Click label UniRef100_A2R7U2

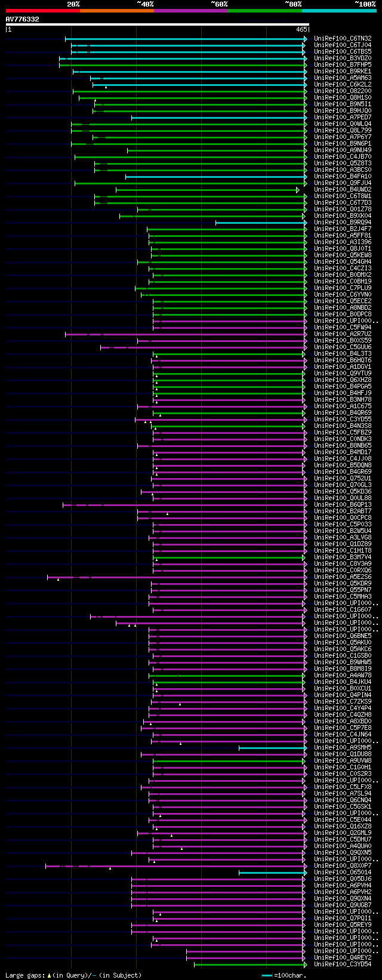[x=343, y=334]
